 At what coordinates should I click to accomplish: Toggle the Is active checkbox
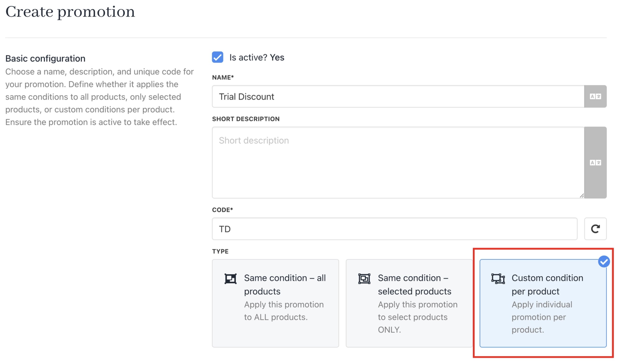[217, 57]
